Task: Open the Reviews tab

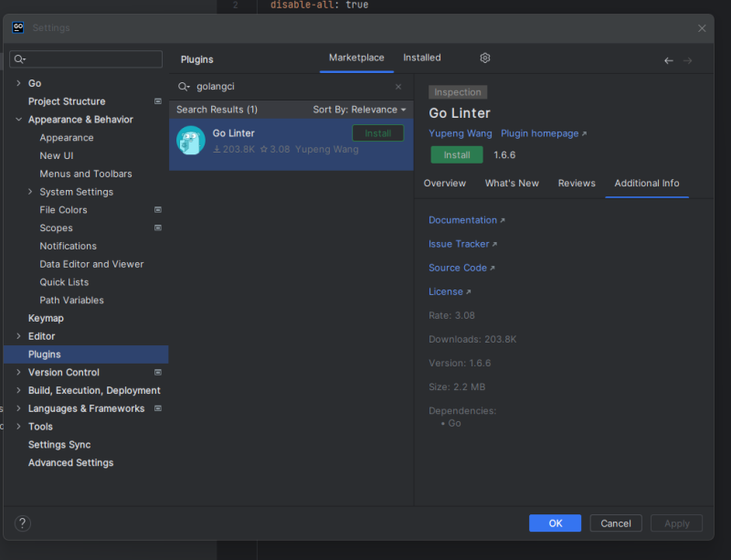Action: [x=577, y=184]
